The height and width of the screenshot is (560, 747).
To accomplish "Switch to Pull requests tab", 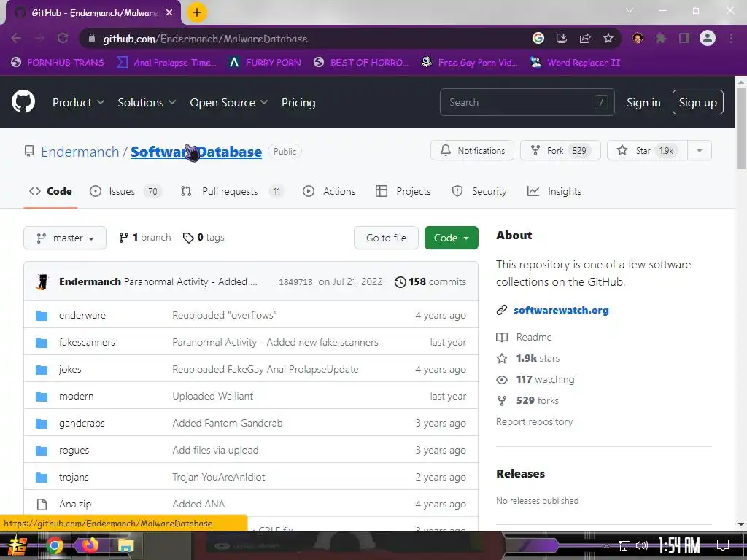I will [x=231, y=191].
